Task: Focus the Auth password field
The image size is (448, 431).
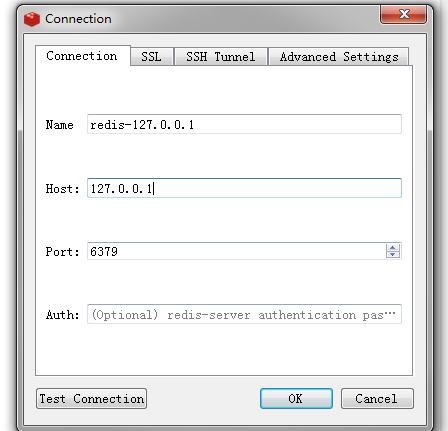Action: click(244, 314)
